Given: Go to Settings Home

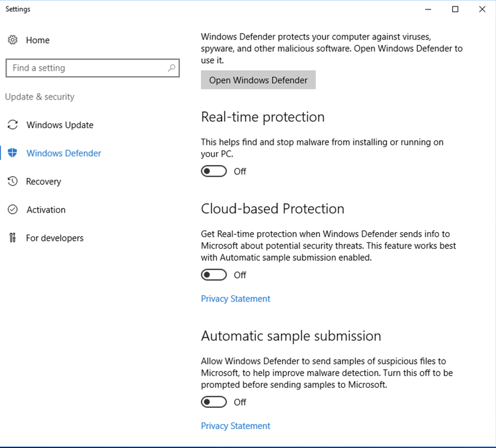Looking at the screenshot, I should [x=38, y=40].
